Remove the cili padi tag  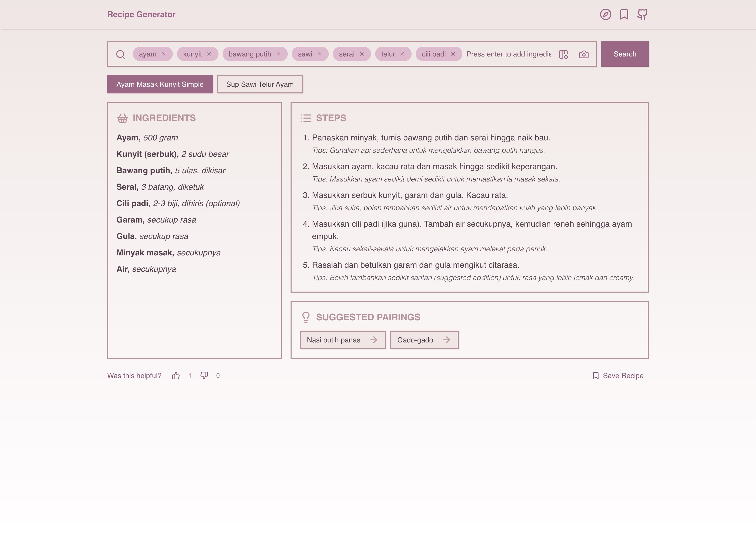(x=453, y=54)
